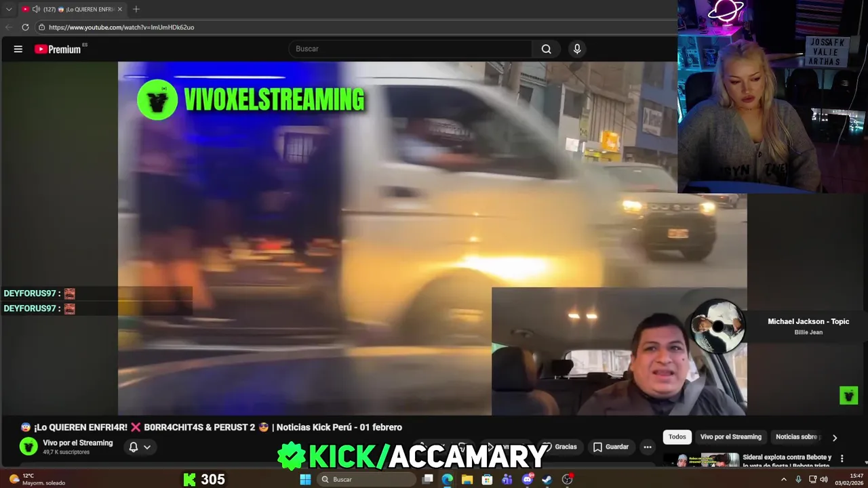
Task: Mute the tab via speaker icon
Action: (36, 9)
